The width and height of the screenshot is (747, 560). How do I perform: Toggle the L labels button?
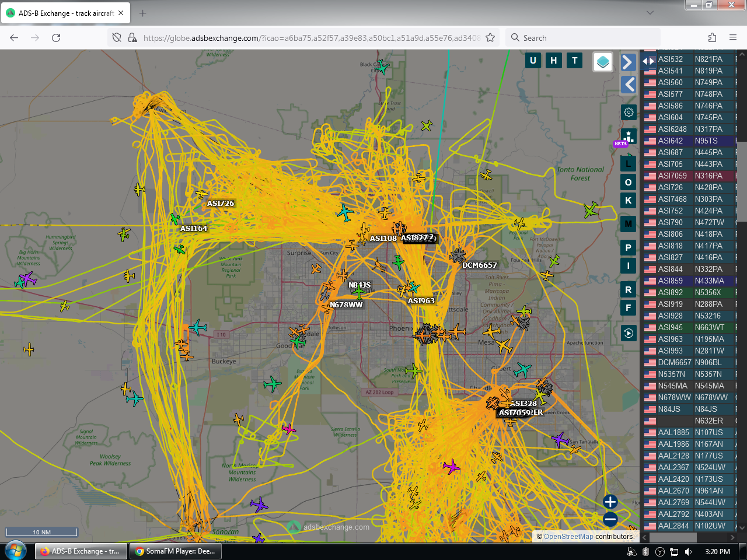click(629, 164)
